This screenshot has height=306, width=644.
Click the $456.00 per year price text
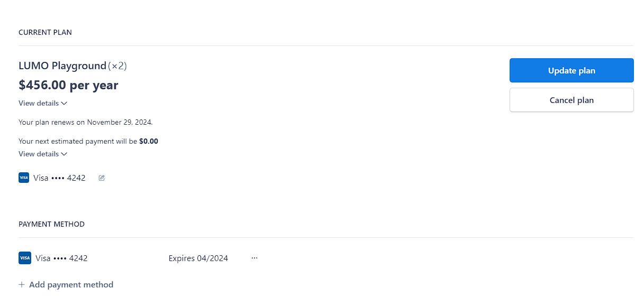[68, 85]
